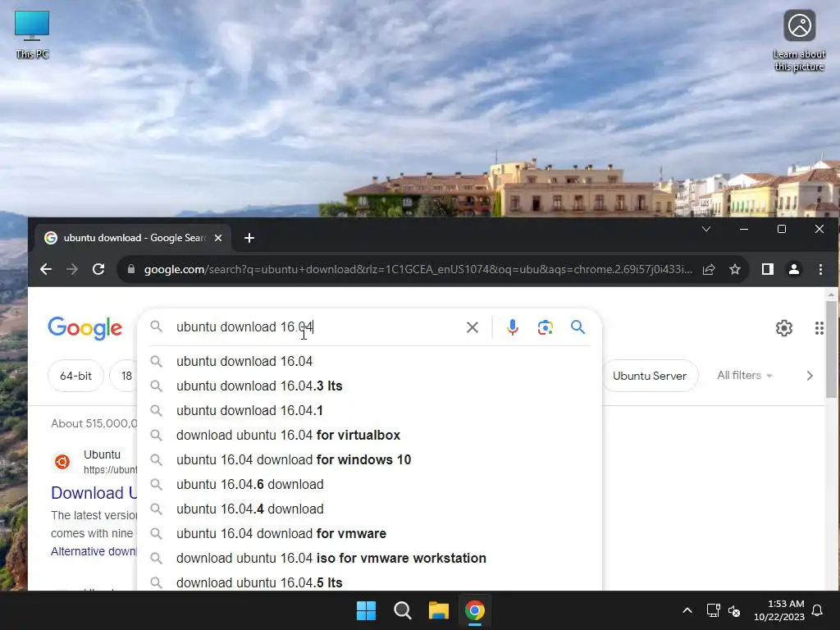
Task: Open the network tray icon
Action: [713, 610]
